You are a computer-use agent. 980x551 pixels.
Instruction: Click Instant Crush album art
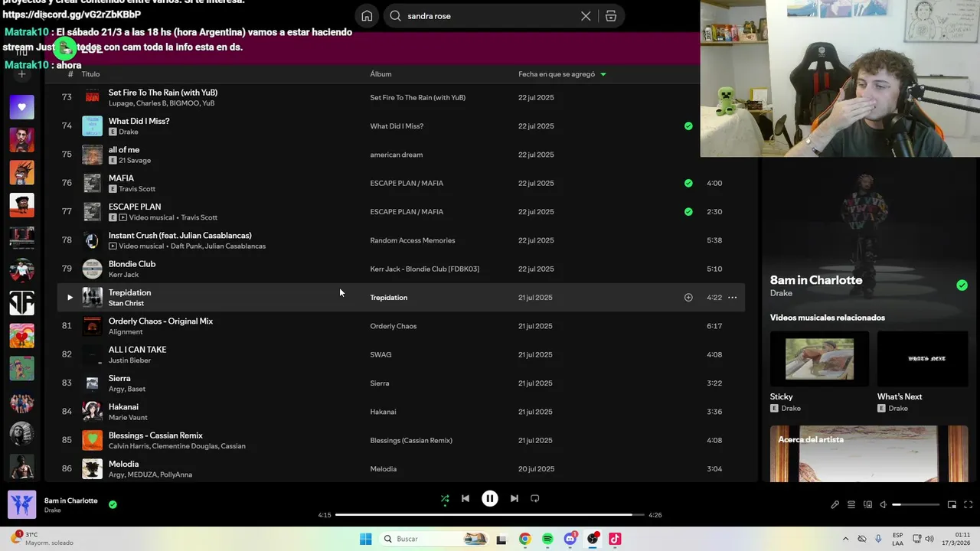click(x=92, y=240)
